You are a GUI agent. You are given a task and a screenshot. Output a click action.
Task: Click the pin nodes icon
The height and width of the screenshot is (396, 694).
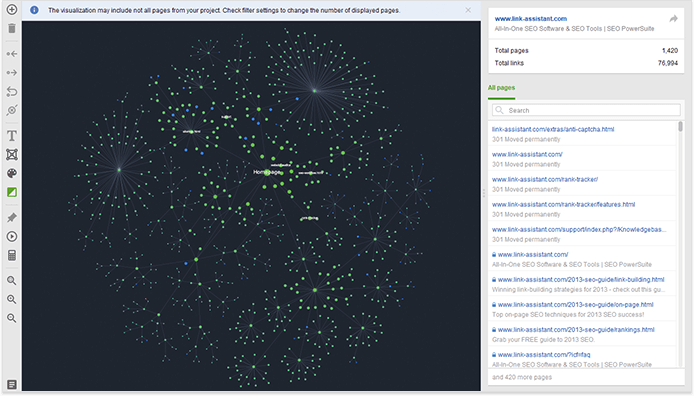pos(12,217)
